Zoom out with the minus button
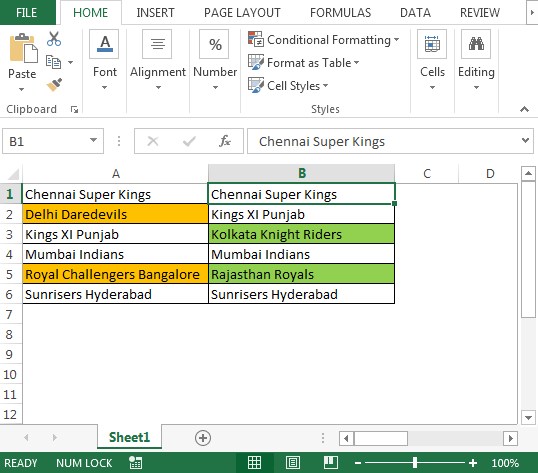 (358, 463)
